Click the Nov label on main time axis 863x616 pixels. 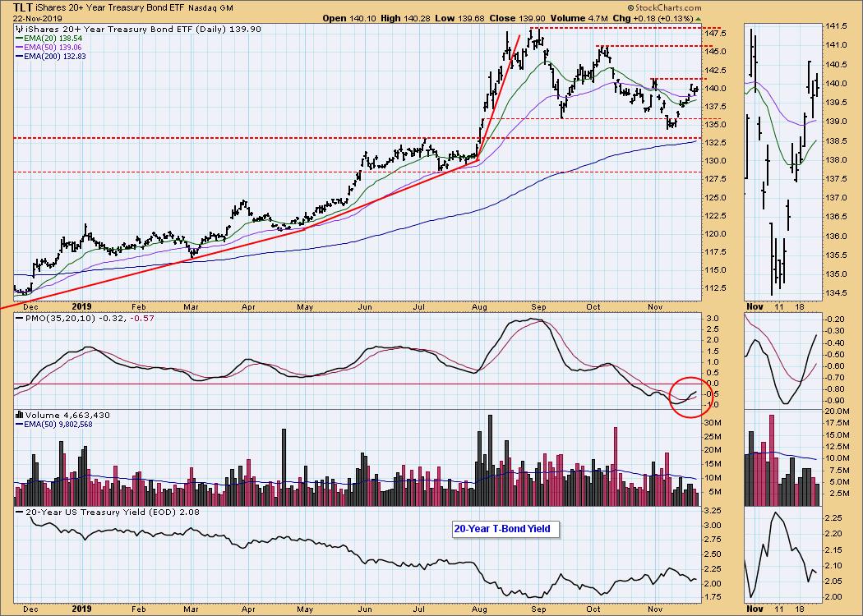[x=654, y=306]
